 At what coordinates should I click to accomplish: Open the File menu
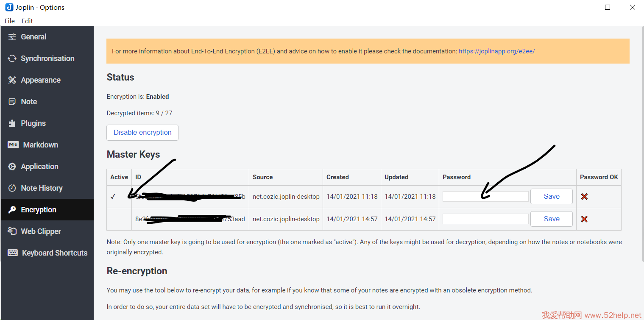10,21
